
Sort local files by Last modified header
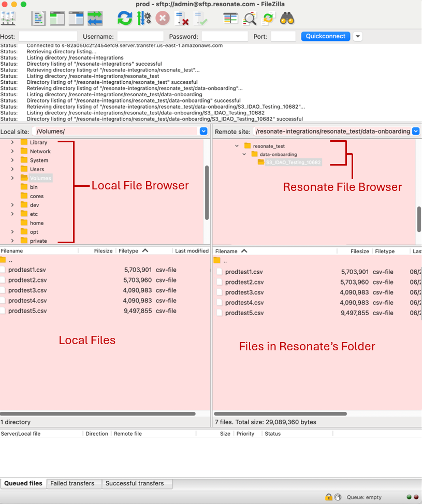pos(192,251)
